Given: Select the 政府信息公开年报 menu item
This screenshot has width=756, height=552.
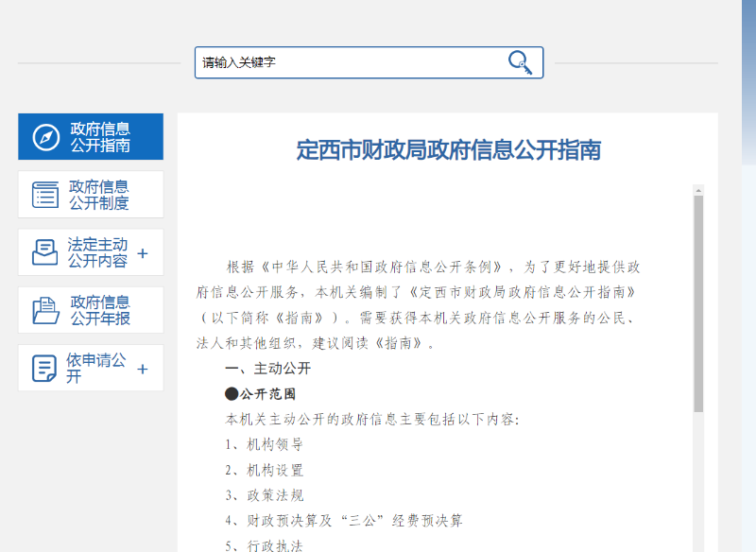Looking at the screenshot, I should 99,310.
